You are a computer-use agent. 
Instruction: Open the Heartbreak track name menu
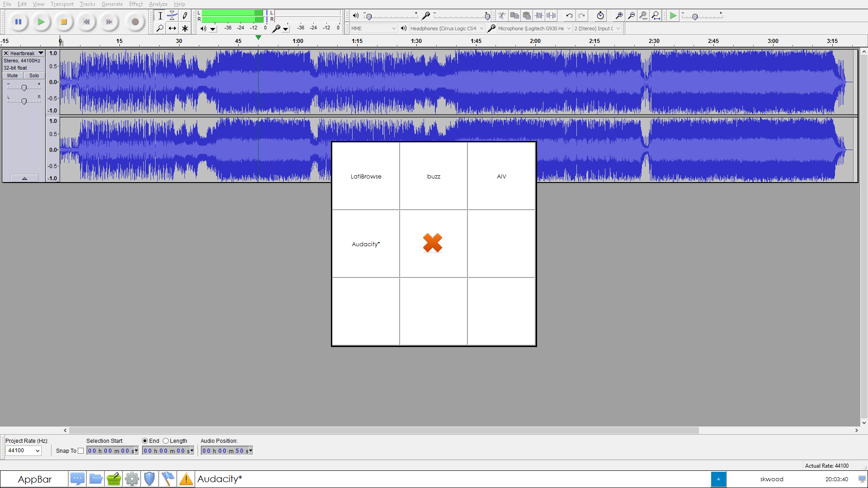click(x=27, y=53)
